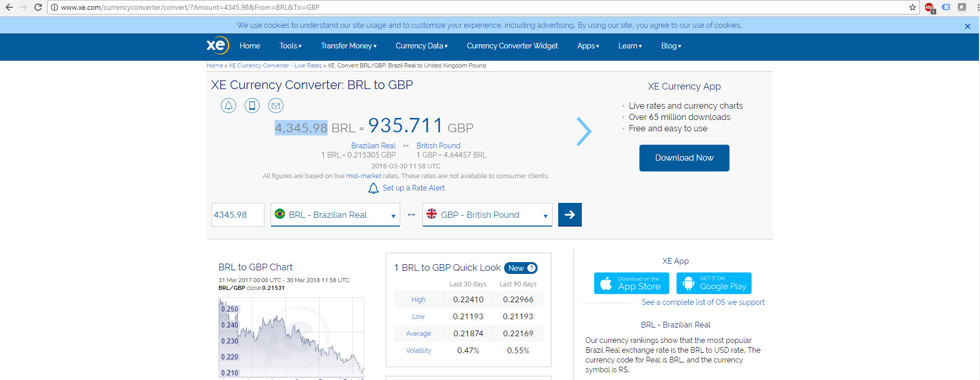Click the browser forward arrow

click(23, 7)
